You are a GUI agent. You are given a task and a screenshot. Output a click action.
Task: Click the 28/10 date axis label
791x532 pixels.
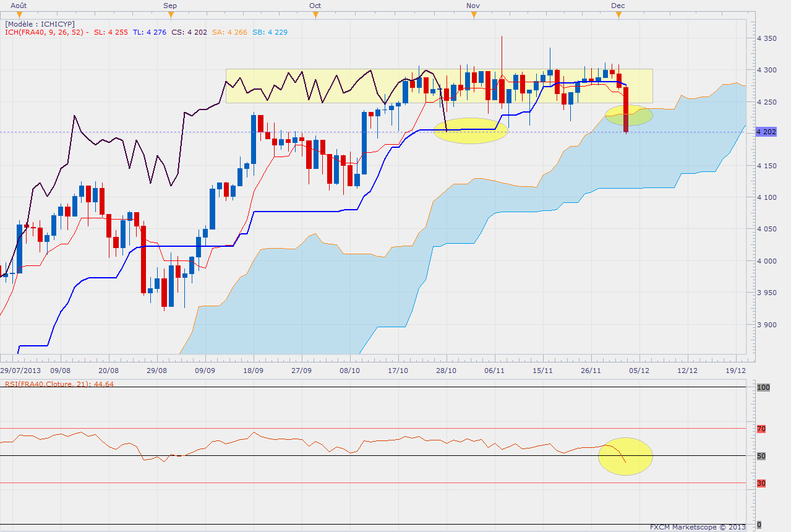[x=447, y=370]
